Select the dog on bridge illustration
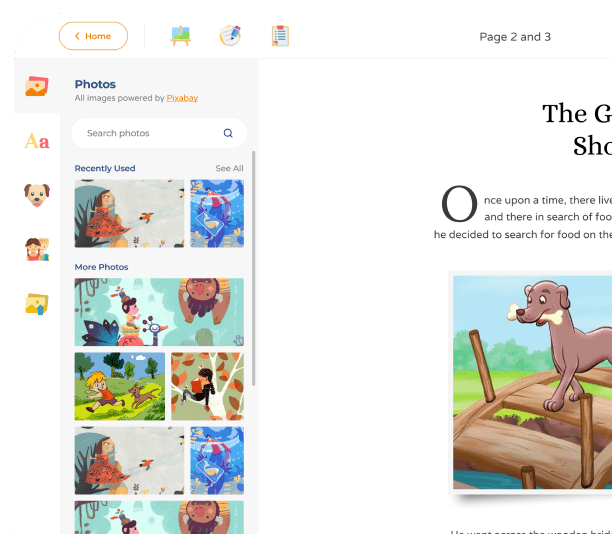The image size is (612, 534). [532, 382]
